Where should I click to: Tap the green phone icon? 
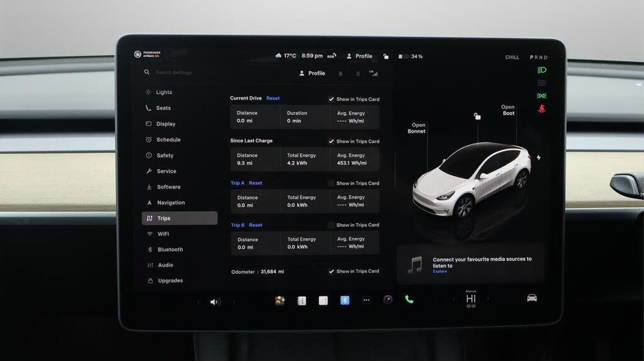pos(409,300)
